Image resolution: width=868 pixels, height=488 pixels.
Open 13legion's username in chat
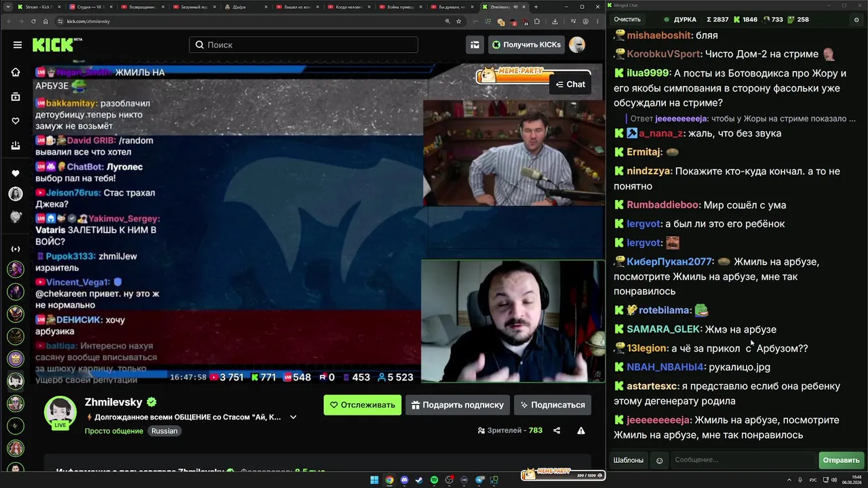click(x=647, y=348)
